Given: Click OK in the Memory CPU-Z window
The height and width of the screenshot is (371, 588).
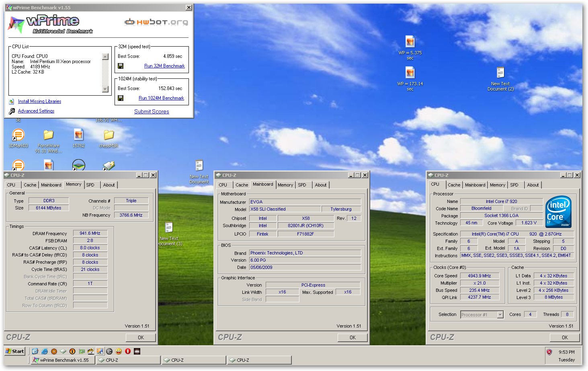Looking at the screenshot, I should click(141, 338).
